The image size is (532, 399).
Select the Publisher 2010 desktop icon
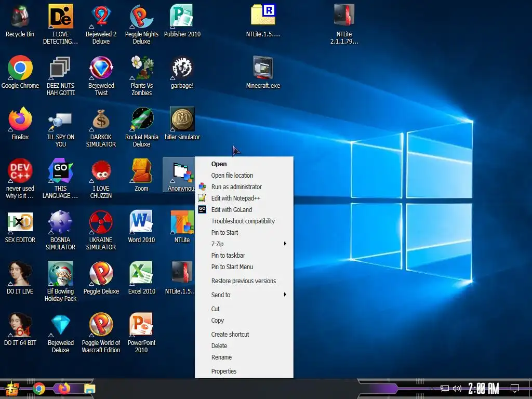point(182,21)
